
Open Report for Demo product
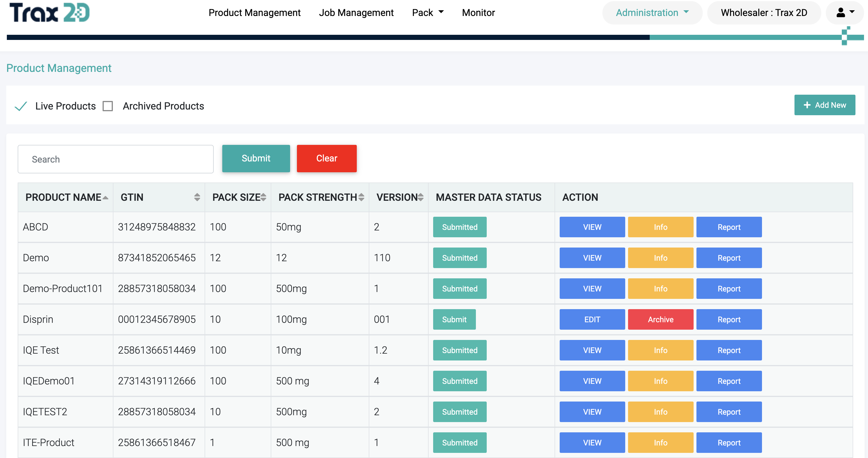click(729, 258)
